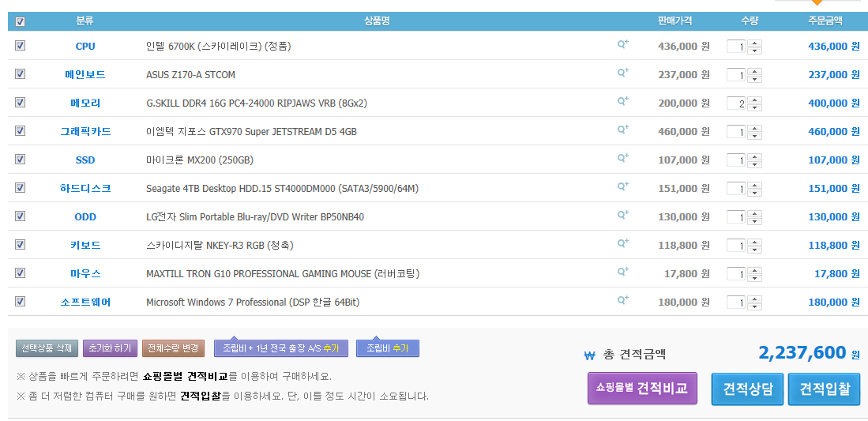Click the magnifier icon for the CPU row
The width and height of the screenshot is (868, 421).
(x=622, y=45)
